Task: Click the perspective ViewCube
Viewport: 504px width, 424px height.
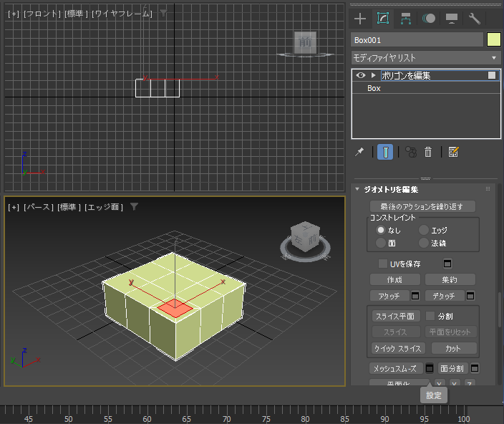Action: (306, 237)
